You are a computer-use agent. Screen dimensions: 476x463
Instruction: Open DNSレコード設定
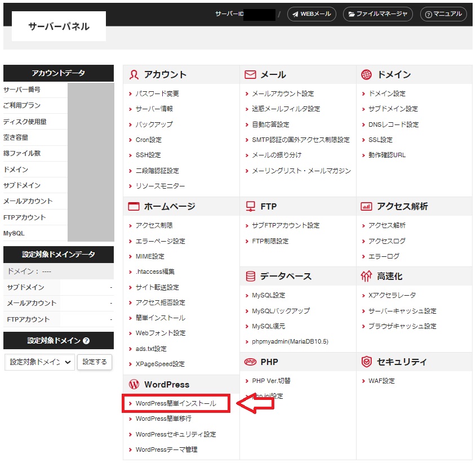[393, 124]
